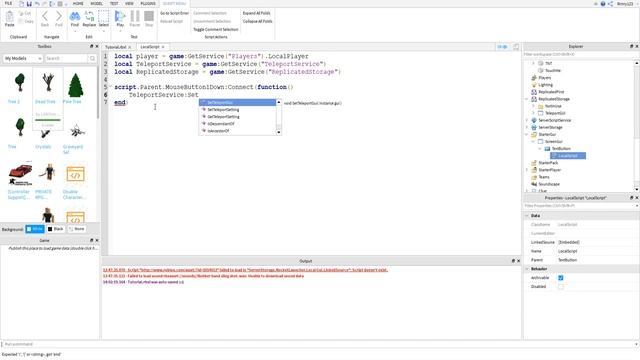Click the Select tool icon
640x360 pixels.
point(104,16)
